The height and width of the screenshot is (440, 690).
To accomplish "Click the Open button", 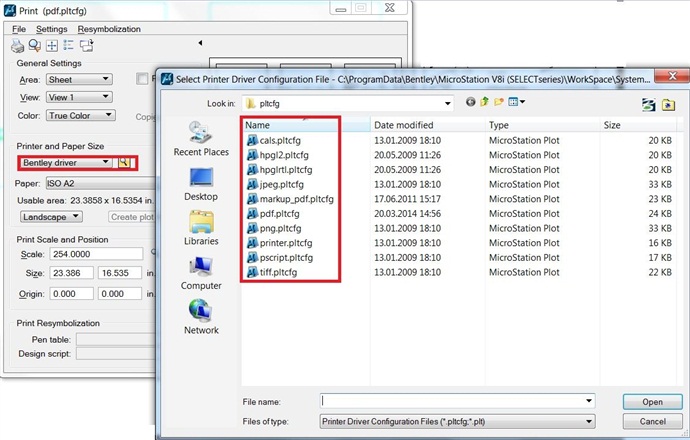I will coord(652,402).
